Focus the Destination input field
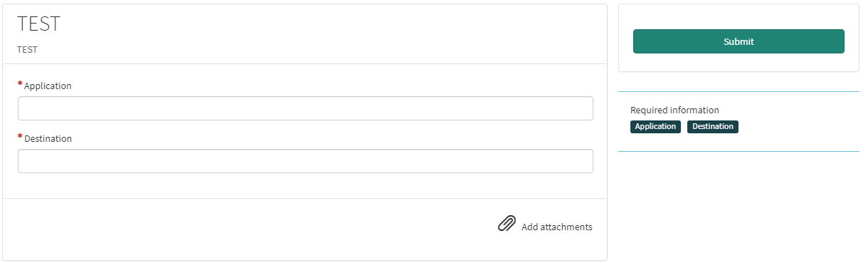The width and height of the screenshot is (868, 263). (x=305, y=161)
